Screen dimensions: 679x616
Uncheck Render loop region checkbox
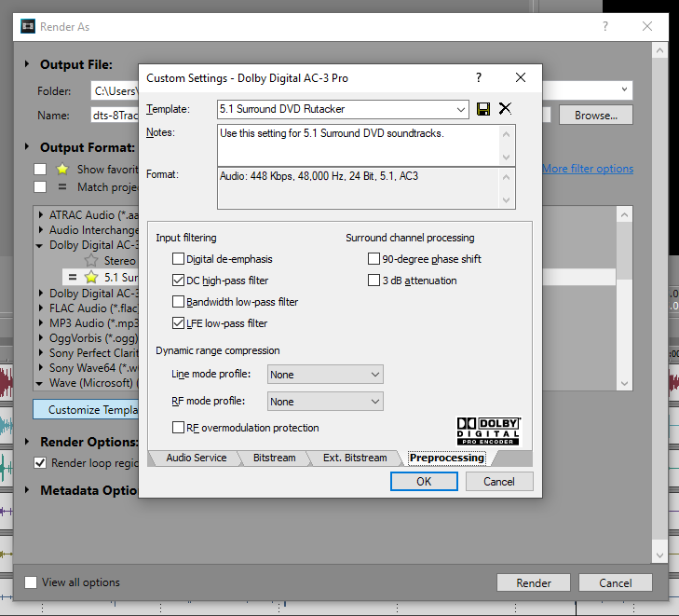coord(40,463)
